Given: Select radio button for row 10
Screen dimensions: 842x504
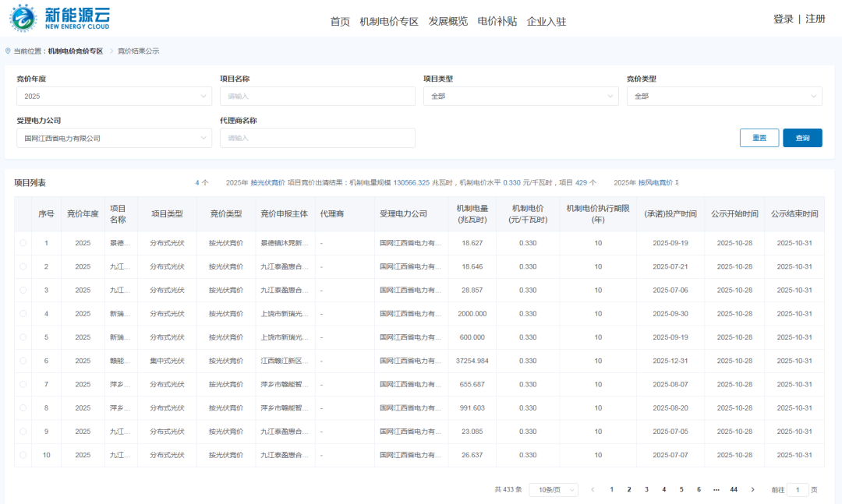Looking at the screenshot, I should point(23,455).
